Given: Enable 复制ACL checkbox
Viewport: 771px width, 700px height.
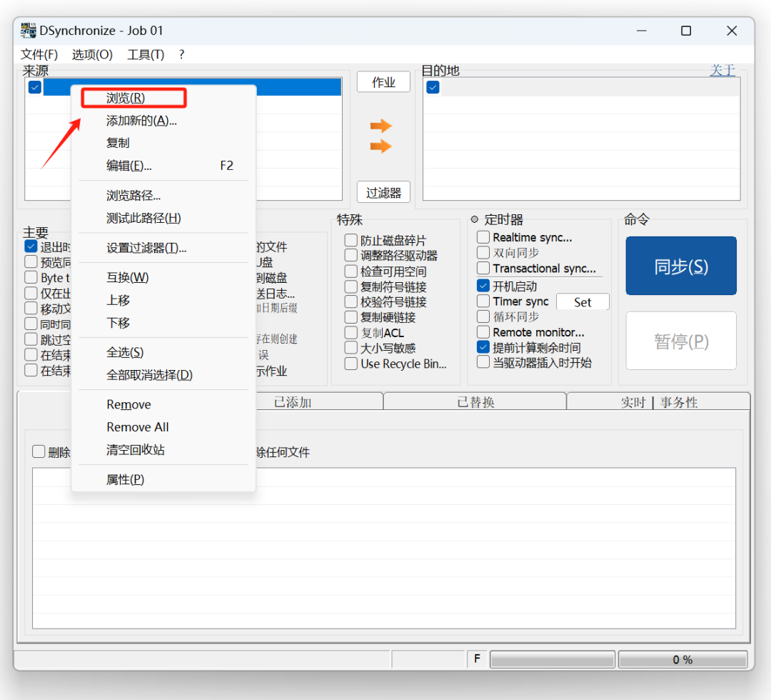Looking at the screenshot, I should point(351,333).
